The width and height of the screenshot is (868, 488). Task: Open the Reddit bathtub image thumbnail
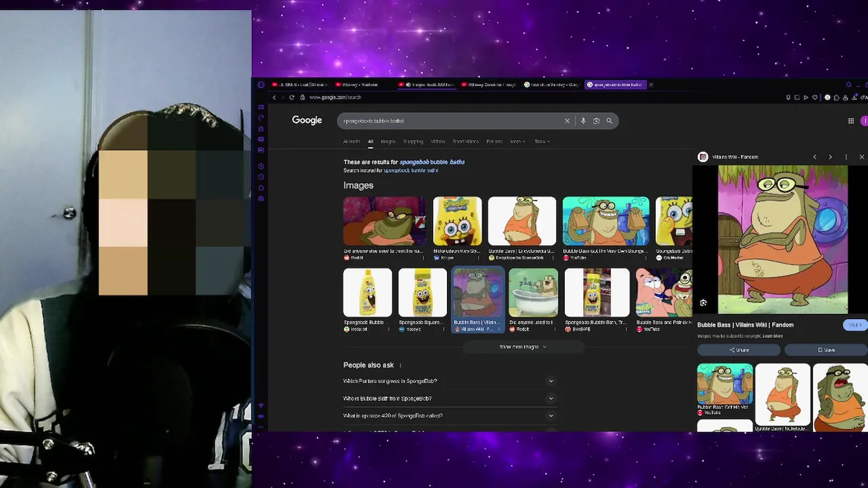(534, 293)
